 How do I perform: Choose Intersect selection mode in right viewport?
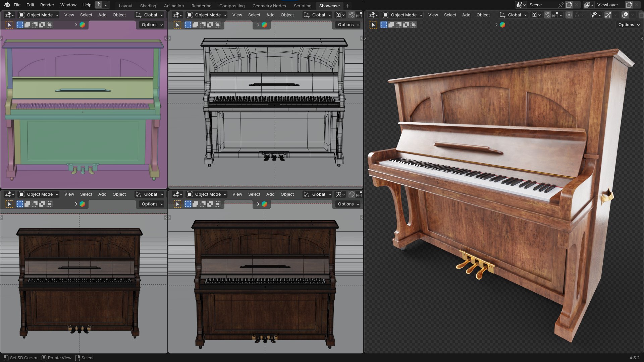[413, 24]
